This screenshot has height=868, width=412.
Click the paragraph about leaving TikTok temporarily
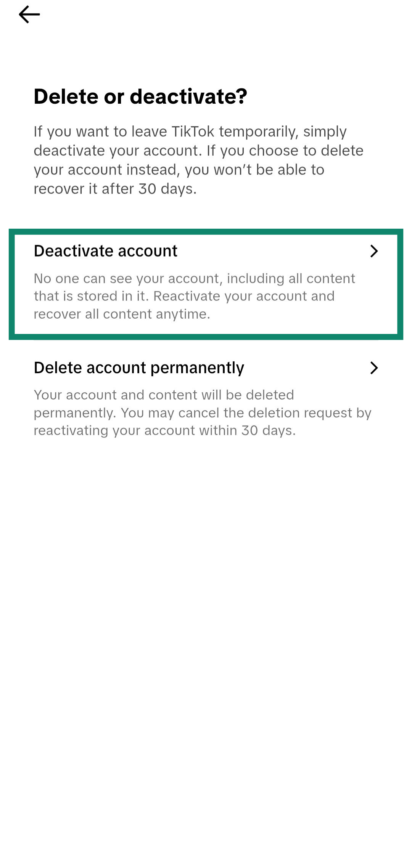click(x=198, y=160)
